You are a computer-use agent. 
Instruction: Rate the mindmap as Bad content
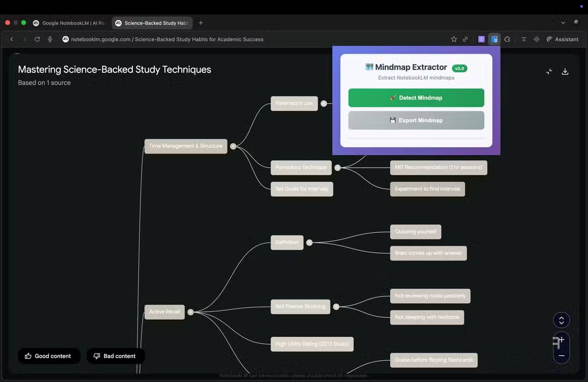click(116, 356)
